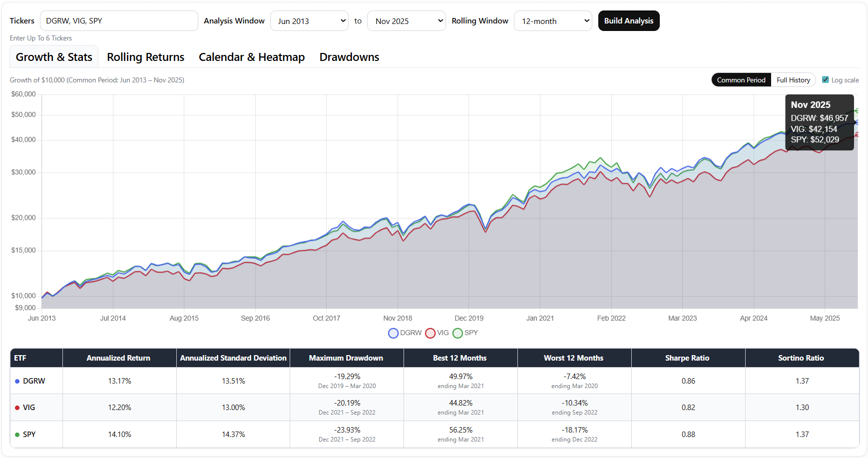The height and width of the screenshot is (458, 868).
Task: Switch chart to Full History view
Action: (794, 79)
